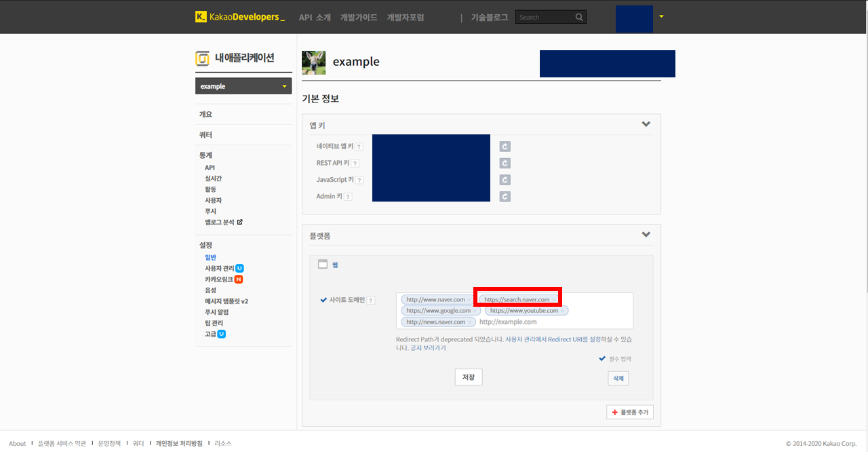Open 사용자 statistics
Screen dimensions: 868x452
(x=213, y=200)
